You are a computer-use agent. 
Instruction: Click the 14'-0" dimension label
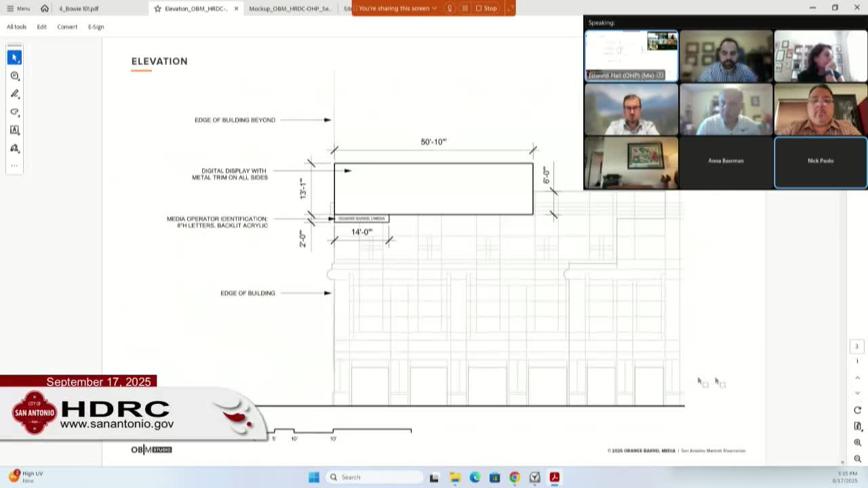click(x=362, y=232)
